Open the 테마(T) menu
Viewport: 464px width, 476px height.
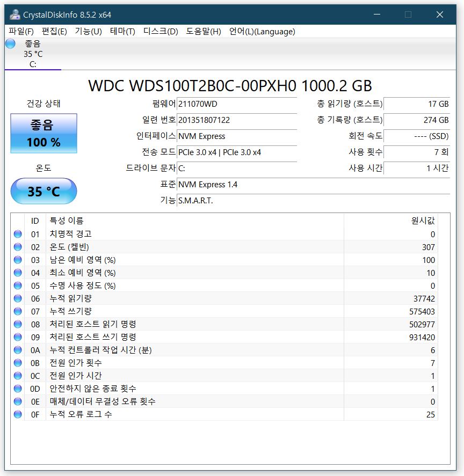(122, 31)
